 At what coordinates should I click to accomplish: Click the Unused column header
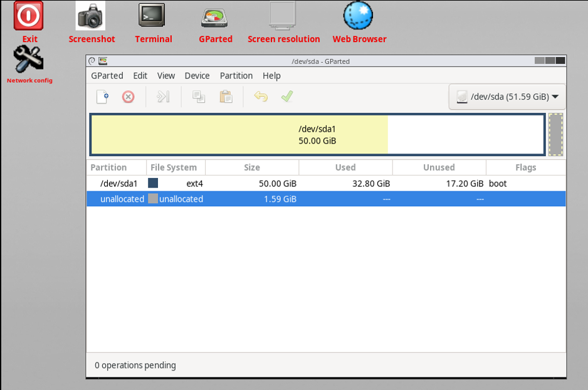[439, 167]
